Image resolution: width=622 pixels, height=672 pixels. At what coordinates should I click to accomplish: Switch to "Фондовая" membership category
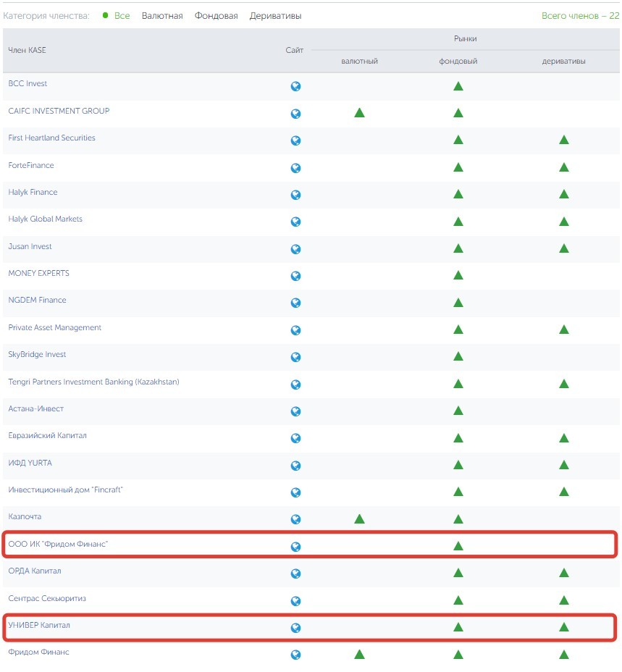click(216, 15)
